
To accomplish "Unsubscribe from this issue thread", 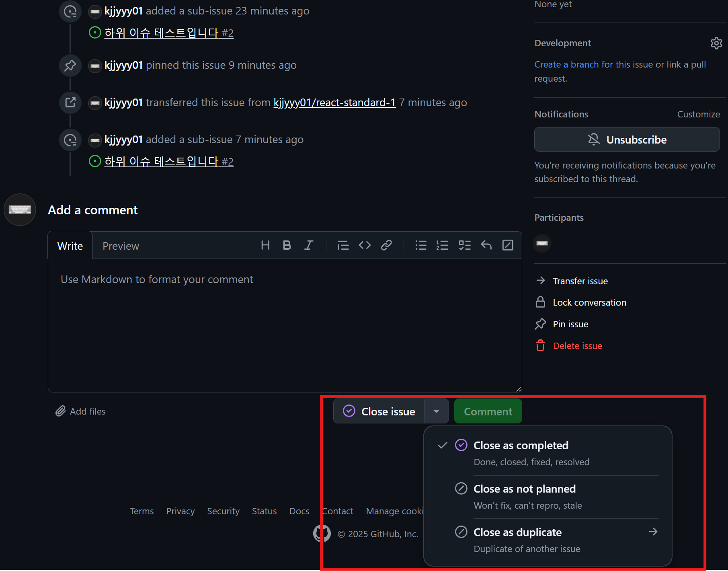I will [x=627, y=140].
